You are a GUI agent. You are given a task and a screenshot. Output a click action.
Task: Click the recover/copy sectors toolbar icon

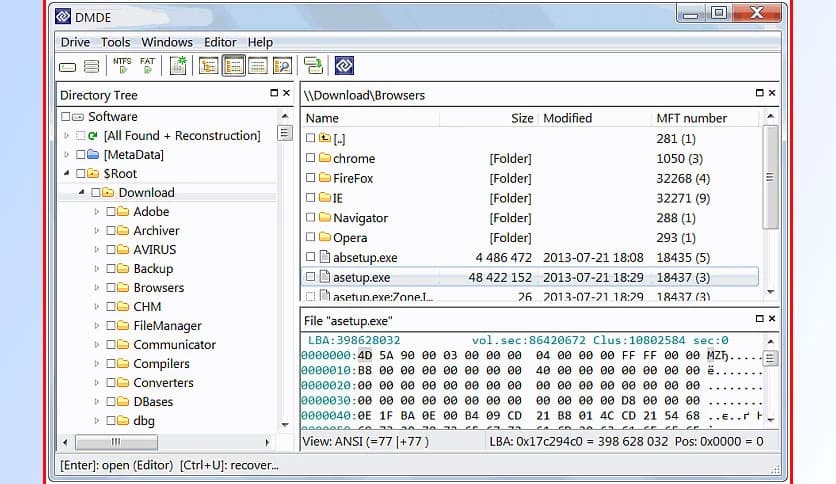(x=313, y=66)
